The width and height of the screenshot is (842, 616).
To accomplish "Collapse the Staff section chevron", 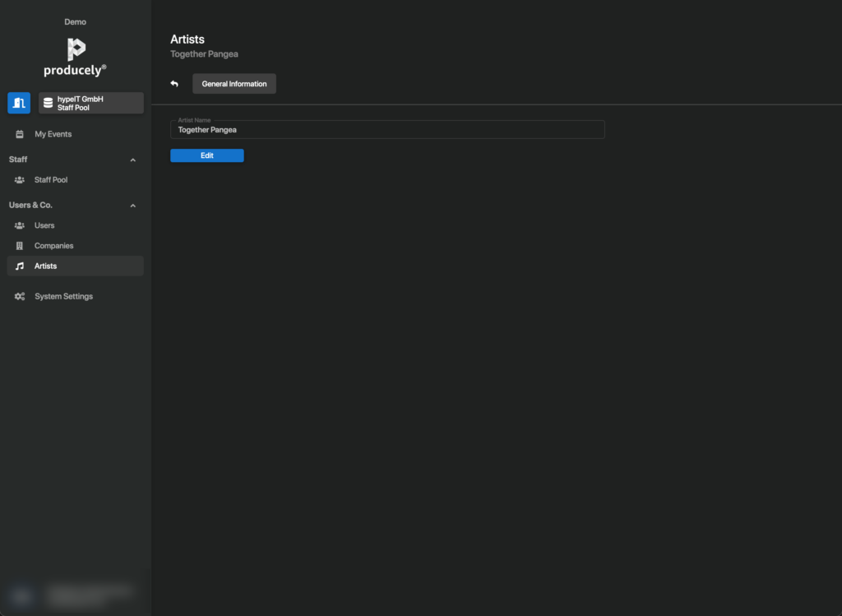I will [x=133, y=160].
